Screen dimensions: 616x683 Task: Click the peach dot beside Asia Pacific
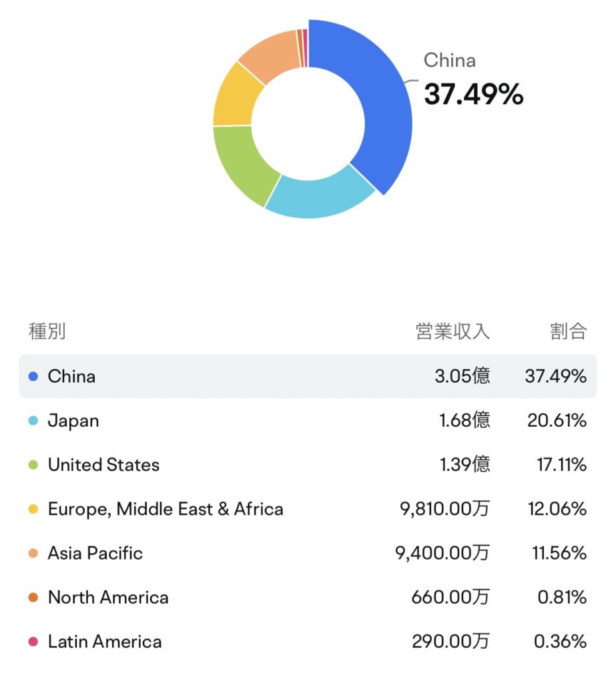click(33, 553)
